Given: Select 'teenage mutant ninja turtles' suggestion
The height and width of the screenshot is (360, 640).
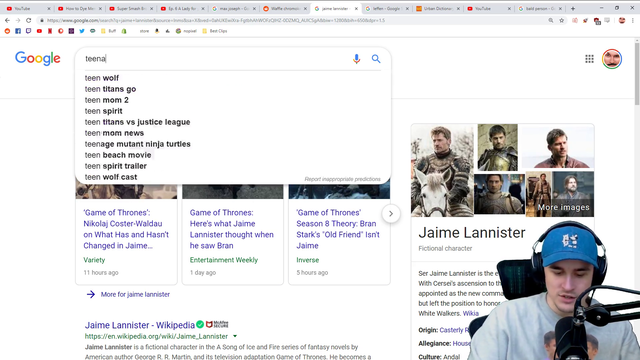Looking at the screenshot, I should [x=233, y=144].
